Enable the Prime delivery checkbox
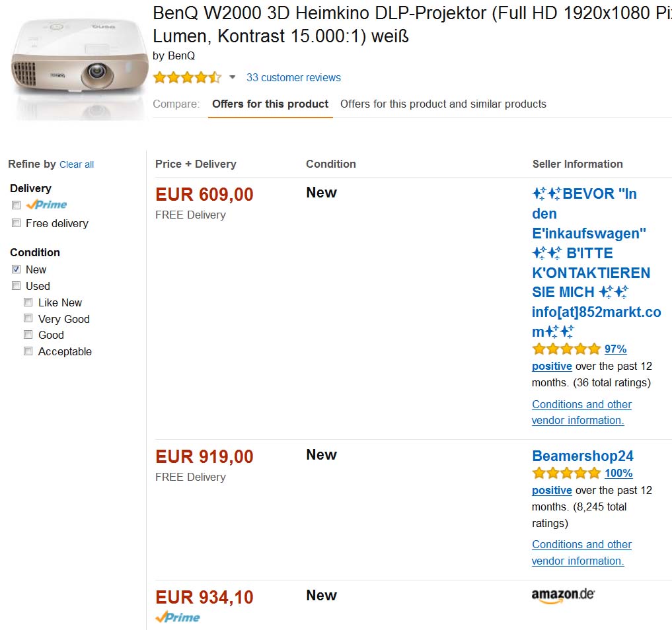Image resolution: width=672 pixels, height=630 pixels. coord(17,205)
